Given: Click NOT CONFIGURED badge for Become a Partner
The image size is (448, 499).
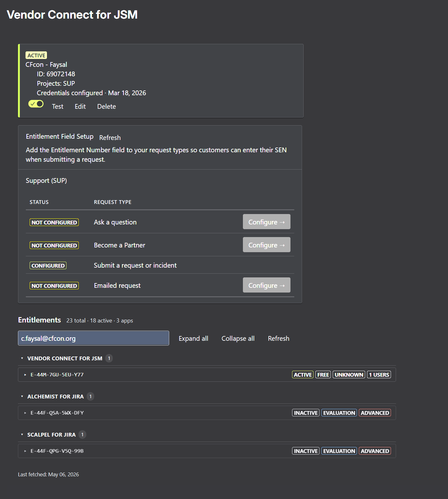Looking at the screenshot, I should 54,246.
